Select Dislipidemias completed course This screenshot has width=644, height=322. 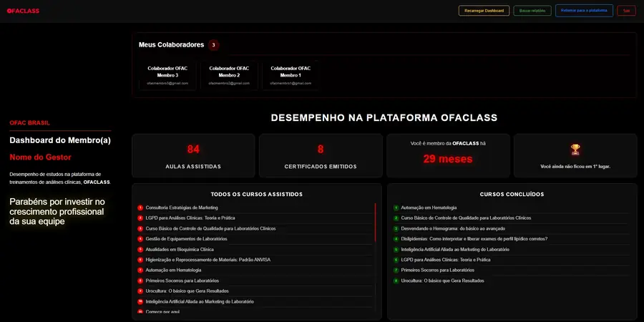point(474,239)
